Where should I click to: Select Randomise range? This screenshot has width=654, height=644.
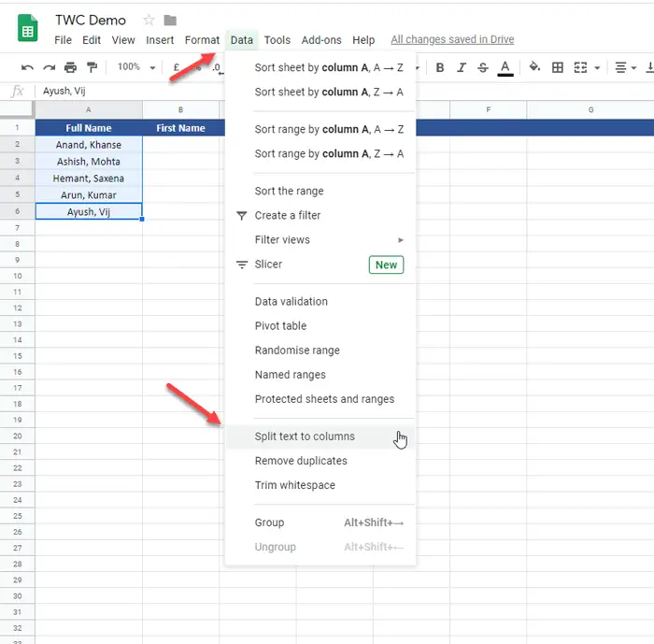click(x=320, y=351)
